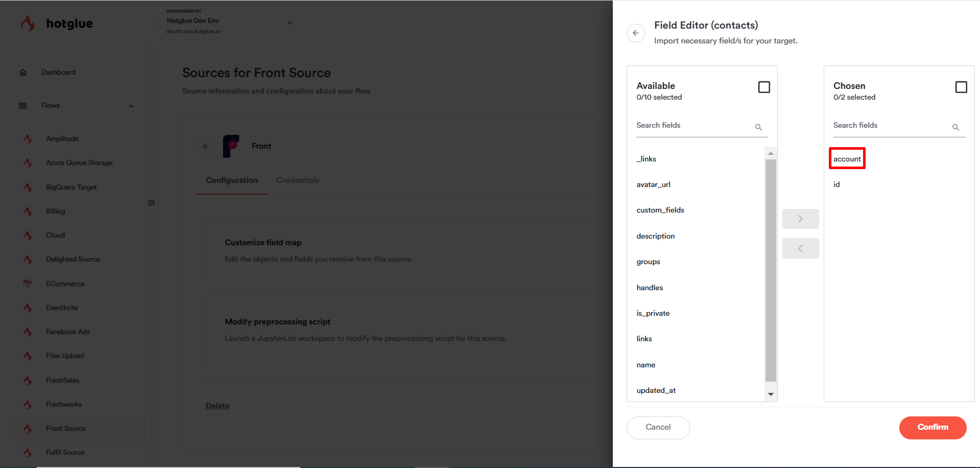
Task: Select all Available fields checkbox
Action: pyautogui.click(x=764, y=87)
